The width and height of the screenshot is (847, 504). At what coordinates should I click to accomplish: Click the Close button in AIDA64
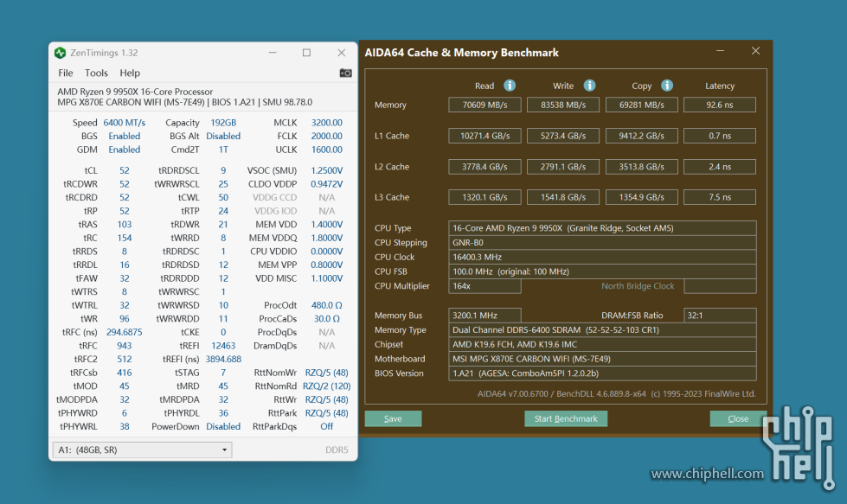coord(738,418)
